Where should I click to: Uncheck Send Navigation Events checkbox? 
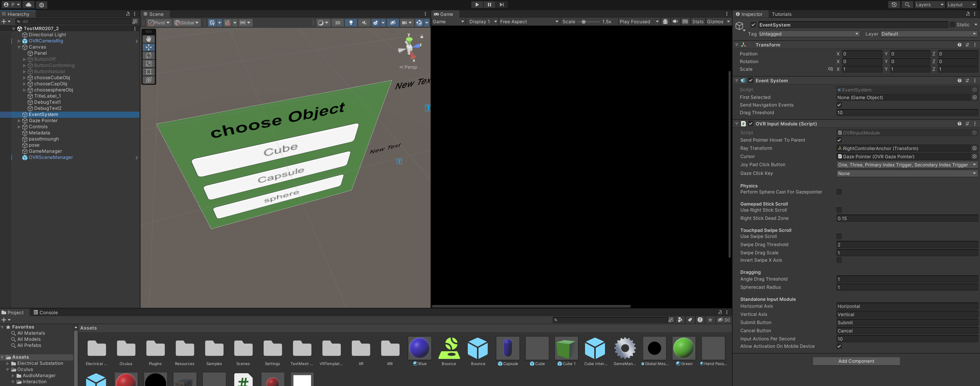[839, 105]
